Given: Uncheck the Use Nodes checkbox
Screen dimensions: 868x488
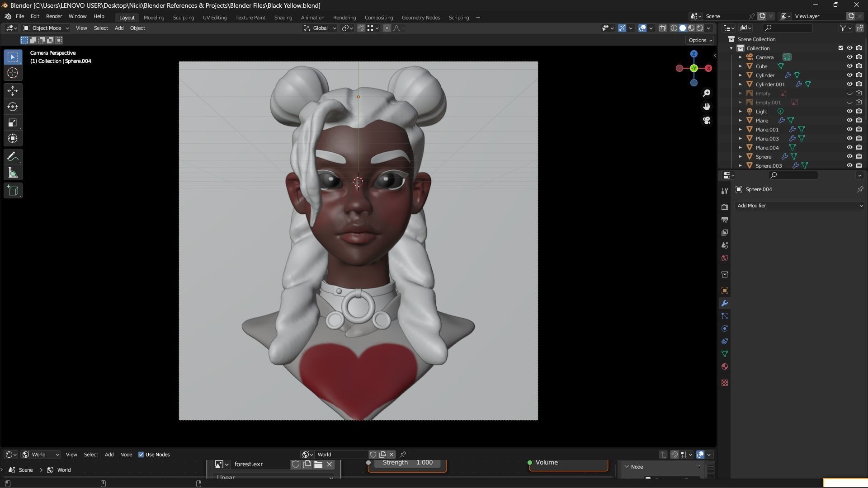Looking at the screenshot, I should pos(141,455).
